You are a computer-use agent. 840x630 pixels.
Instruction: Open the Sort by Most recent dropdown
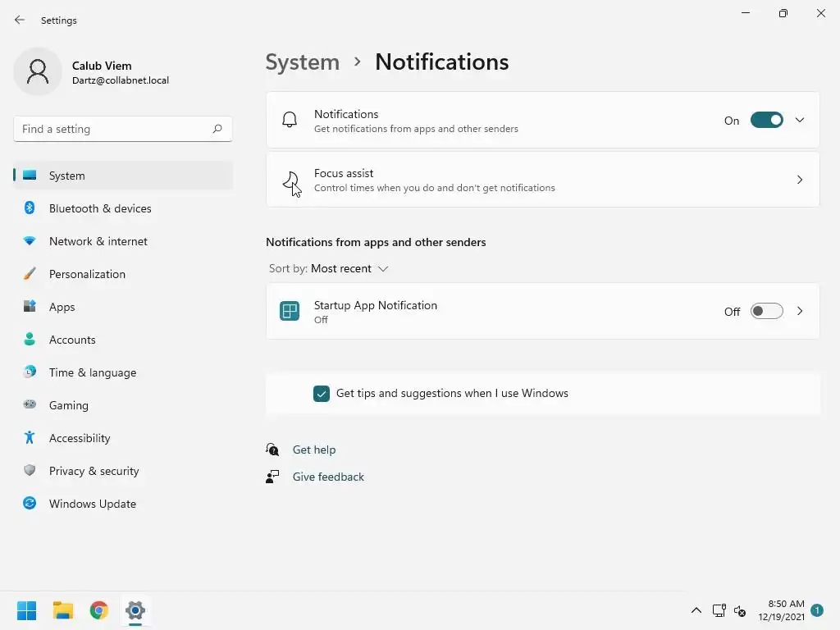(349, 269)
